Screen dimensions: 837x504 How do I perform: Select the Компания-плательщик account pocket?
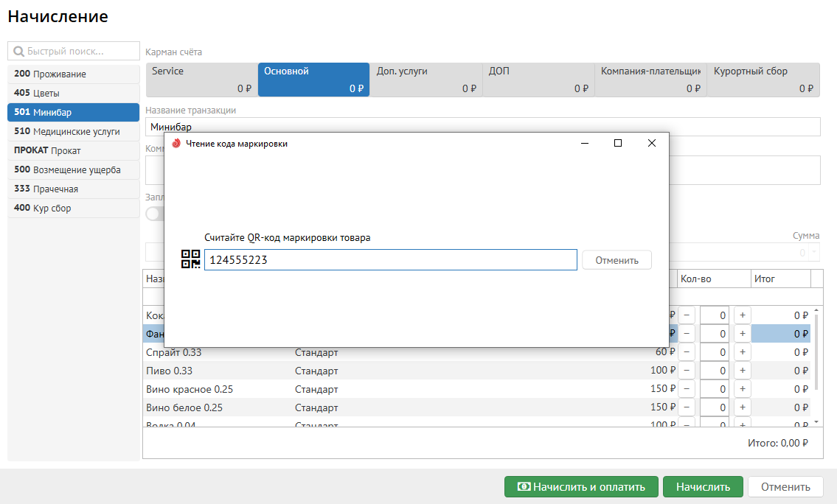coord(650,80)
